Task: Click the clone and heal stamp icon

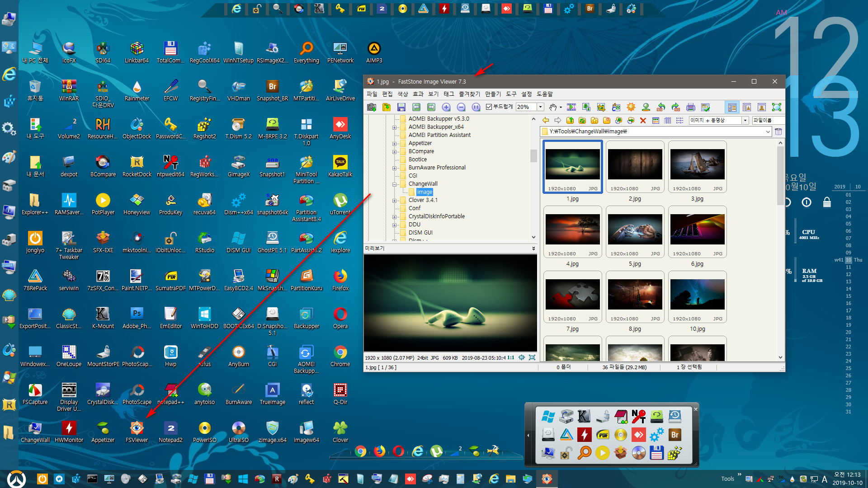Action: 646,107
